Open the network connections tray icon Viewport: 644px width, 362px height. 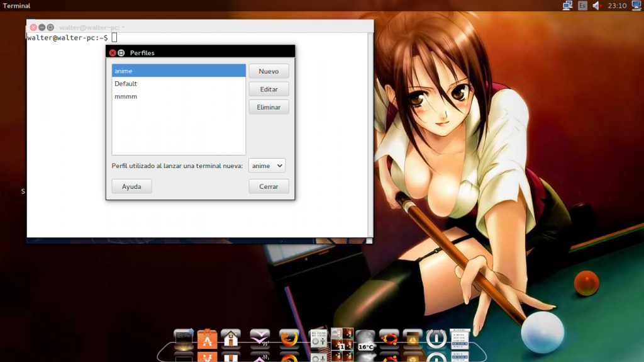pyautogui.click(x=567, y=5)
